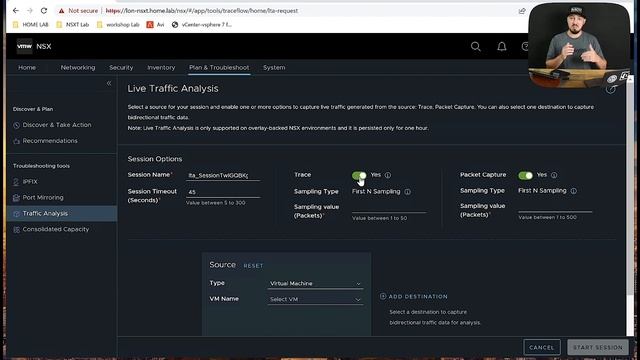Click the Live Traffic Analysis heading
Screen dimensions: 640x360
tap(173, 89)
